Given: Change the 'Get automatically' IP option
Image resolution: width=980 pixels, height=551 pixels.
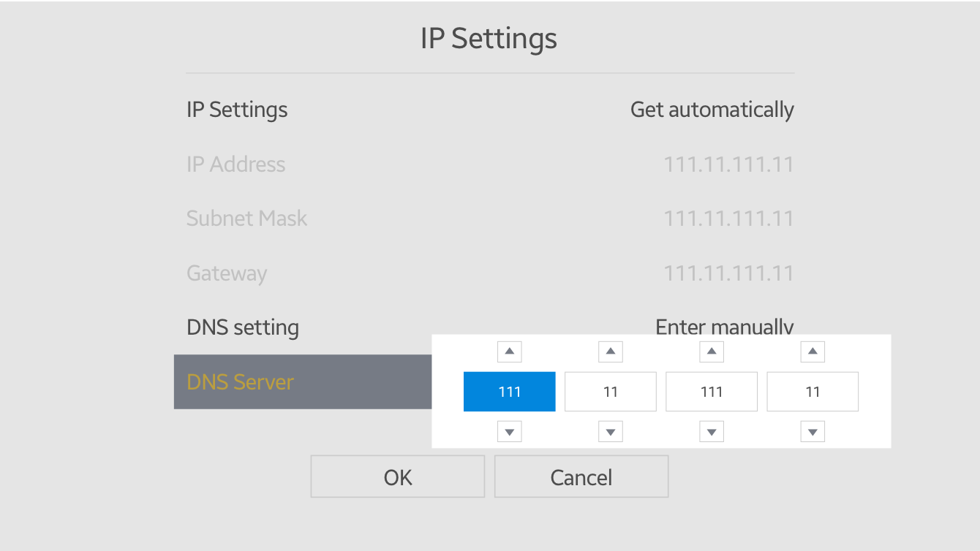Looking at the screenshot, I should tap(712, 110).
